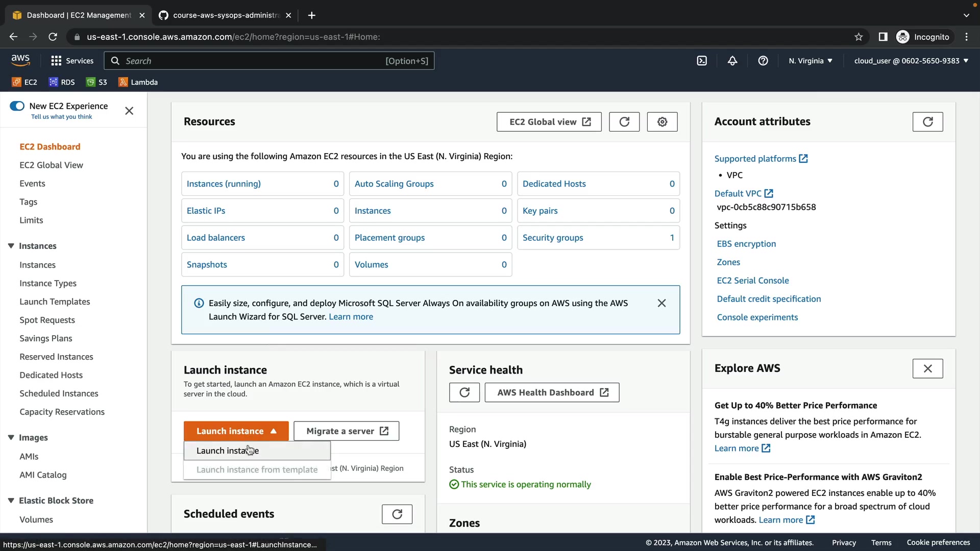980x551 pixels.
Task: Open the Services grid menu
Action: pyautogui.click(x=72, y=61)
